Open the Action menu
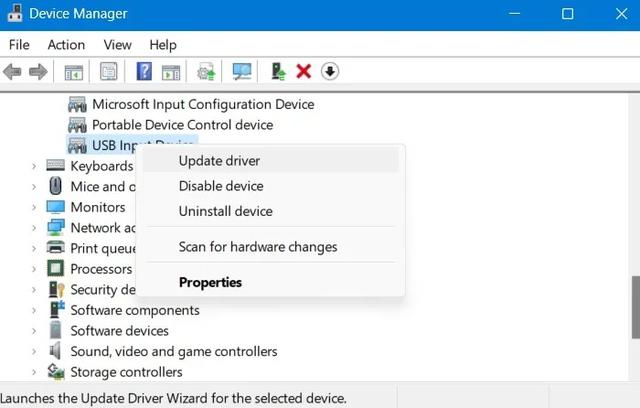Viewport: 640px width, 408px height. click(x=66, y=45)
